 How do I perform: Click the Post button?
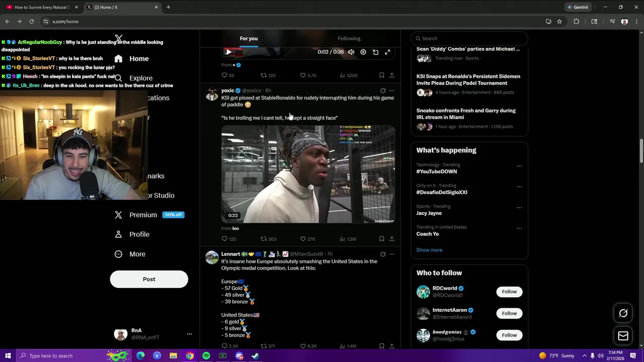[x=149, y=279]
